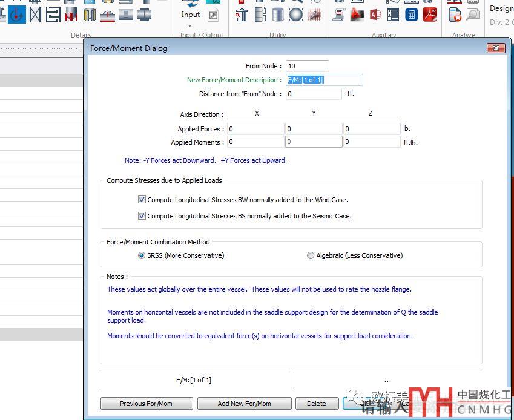514x420 pixels.
Task: Switch to the F/M:[1 of 1] tab
Action: pyautogui.click(x=194, y=380)
